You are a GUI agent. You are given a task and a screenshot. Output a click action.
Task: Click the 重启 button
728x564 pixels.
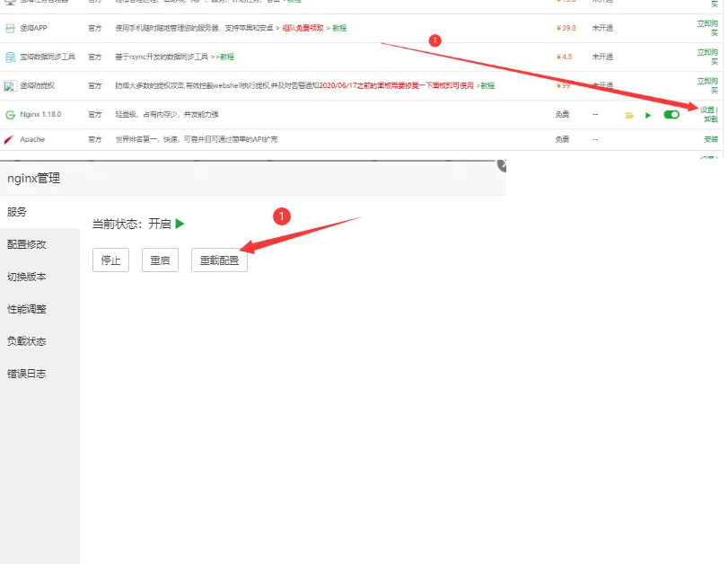160,260
